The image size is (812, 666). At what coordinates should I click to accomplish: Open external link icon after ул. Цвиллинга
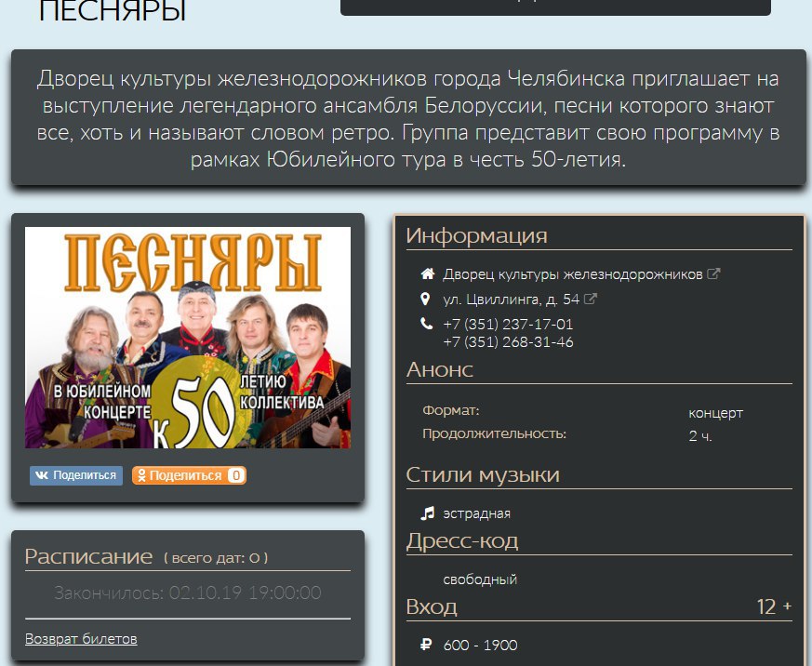(591, 299)
